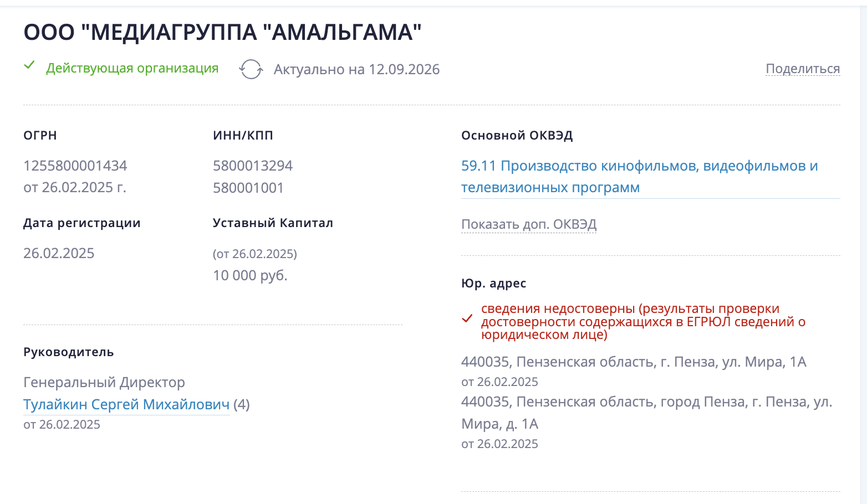Click the Действующая организация status text
The width and height of the screenshot is (867, 504).
[132, 68]
